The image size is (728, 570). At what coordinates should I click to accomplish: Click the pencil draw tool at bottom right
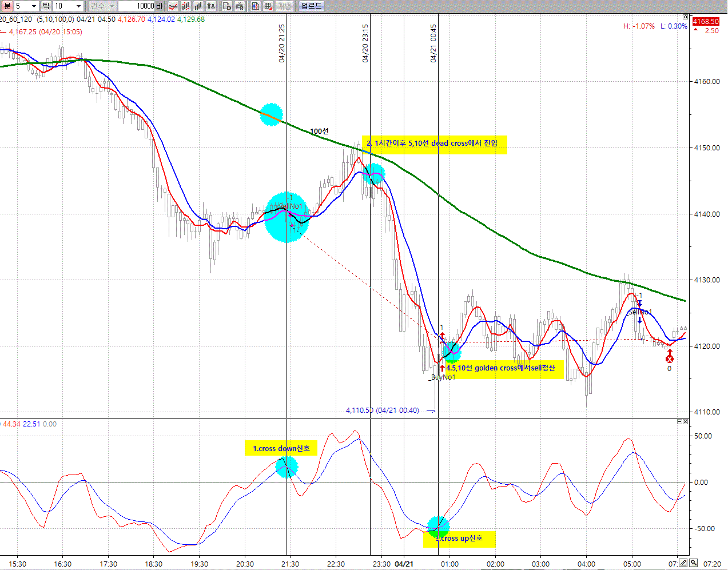[x=683, y=563]
